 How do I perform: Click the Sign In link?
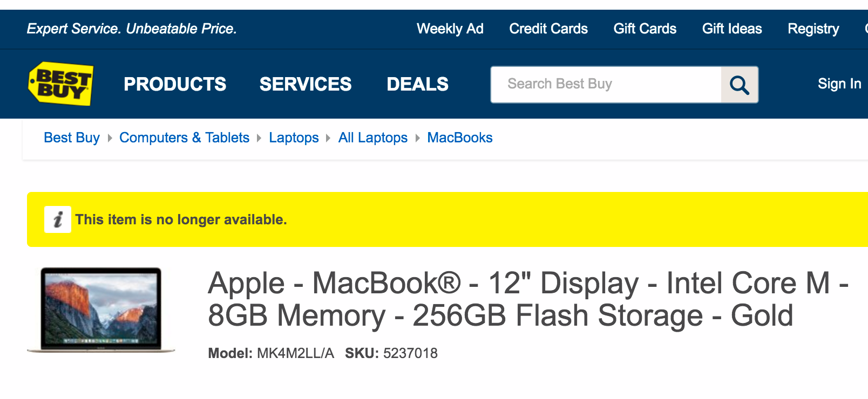(x=839, y=84)
